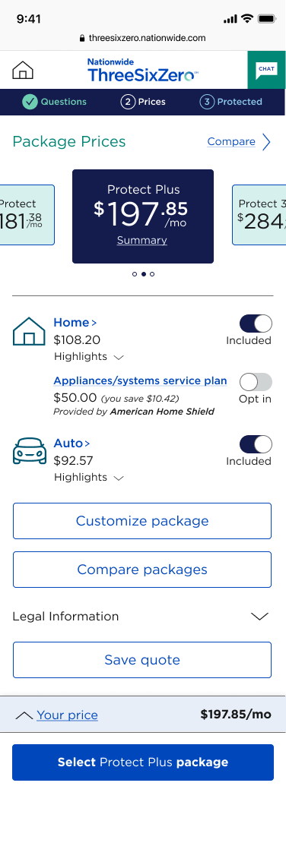This screenshot has height=868, width=286.
Task: Click the house icon beside Home coverage
Action: tap(29, 331)
